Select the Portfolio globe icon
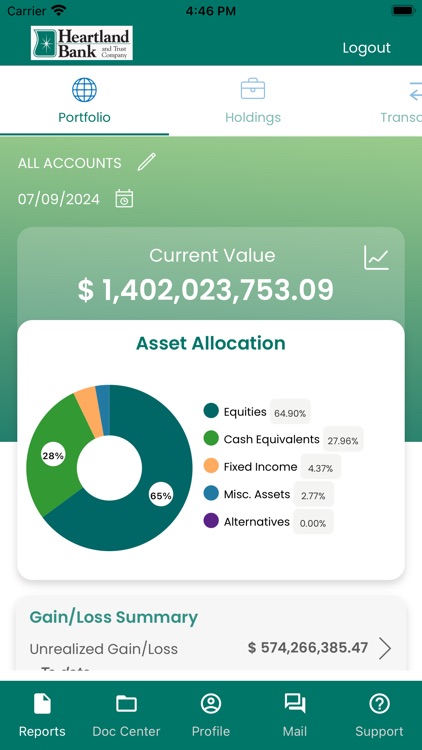Image resolution: width=422 pixels, height=750 pixels. (x=84, y=89)
